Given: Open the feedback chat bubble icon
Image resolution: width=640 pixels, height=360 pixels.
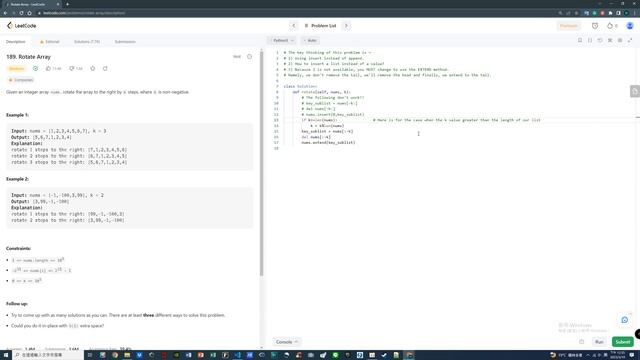Looking at the screenshot, I should [624, 320].
